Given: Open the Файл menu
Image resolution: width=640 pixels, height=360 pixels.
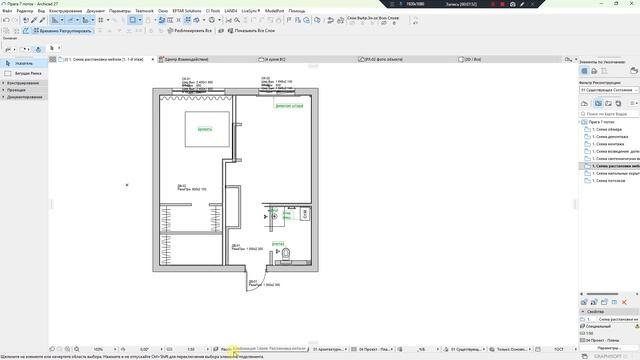Looking at the screenshot, I should coord(7,11).
